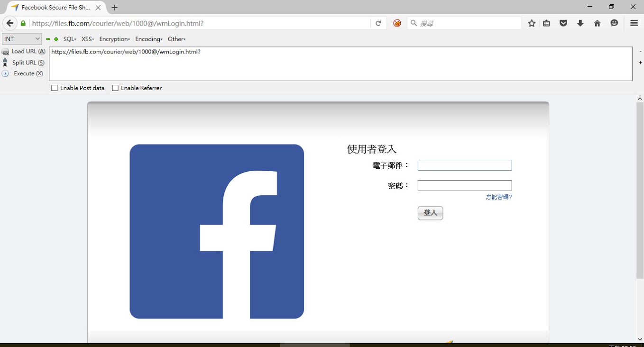Click the minus control beside the HackBar textarea
This screenshot has height=347, width=644.
641,52
